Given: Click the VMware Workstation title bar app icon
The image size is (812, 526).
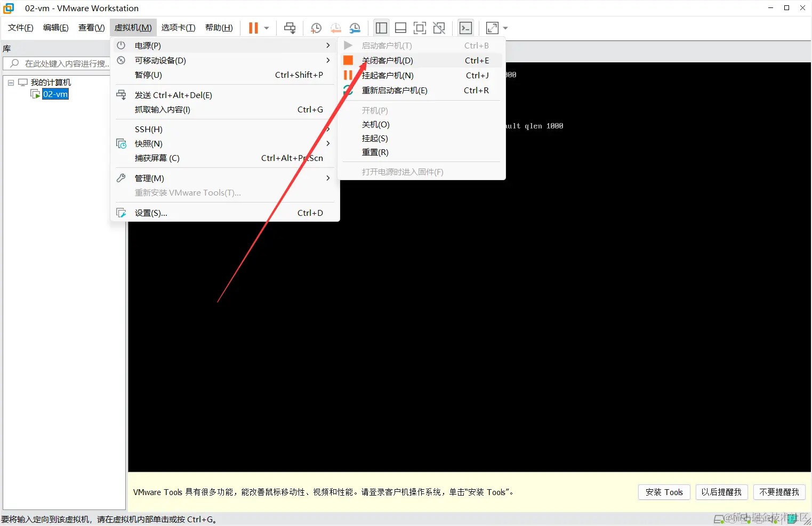Looking at the screenshot, I should 9,8.
